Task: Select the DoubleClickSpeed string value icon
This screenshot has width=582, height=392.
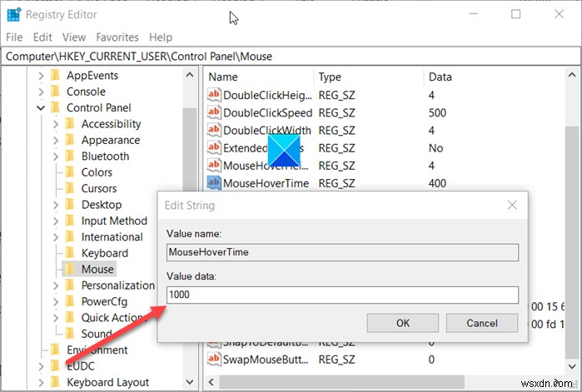Action: [214, 112]
